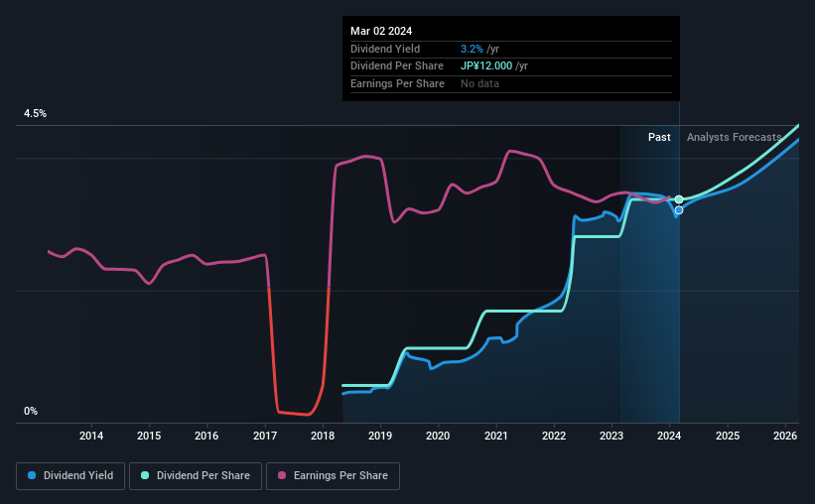
Task: Toggle the Dividend Yield legend button
Action: point(70,476)
